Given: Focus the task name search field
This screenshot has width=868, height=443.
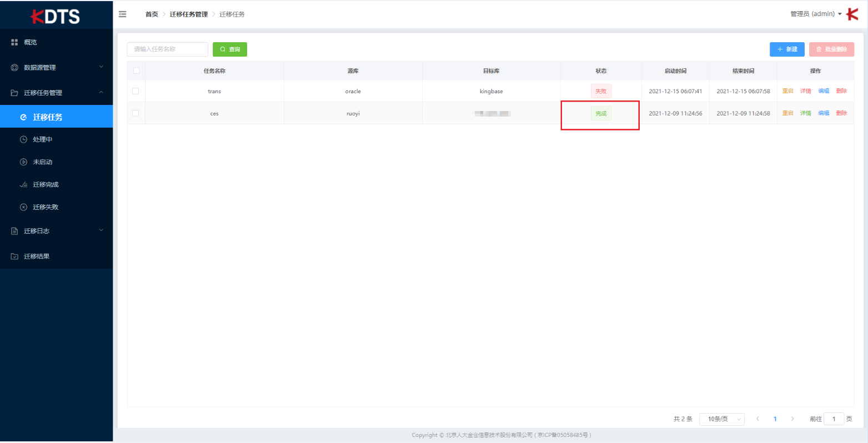Looking at the screenshot, I should pos(168,49).
